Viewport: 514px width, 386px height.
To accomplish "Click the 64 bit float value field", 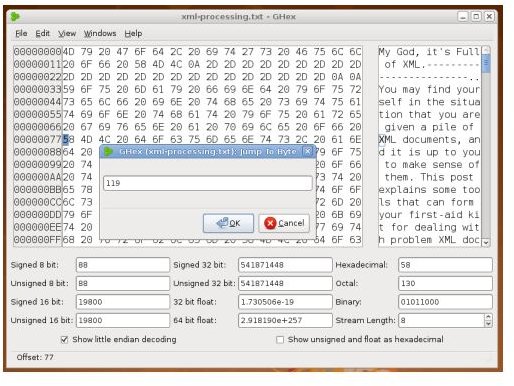I will click(285, 320).
